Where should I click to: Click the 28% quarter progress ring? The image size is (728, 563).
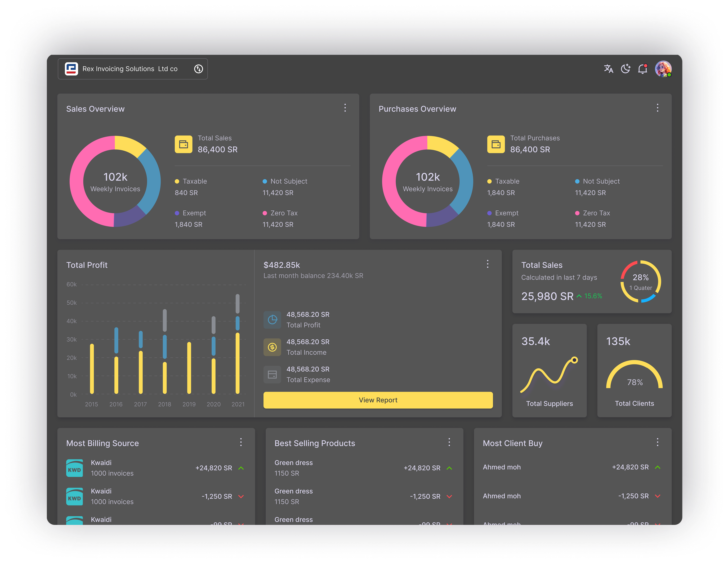click(x=640, y=282)
